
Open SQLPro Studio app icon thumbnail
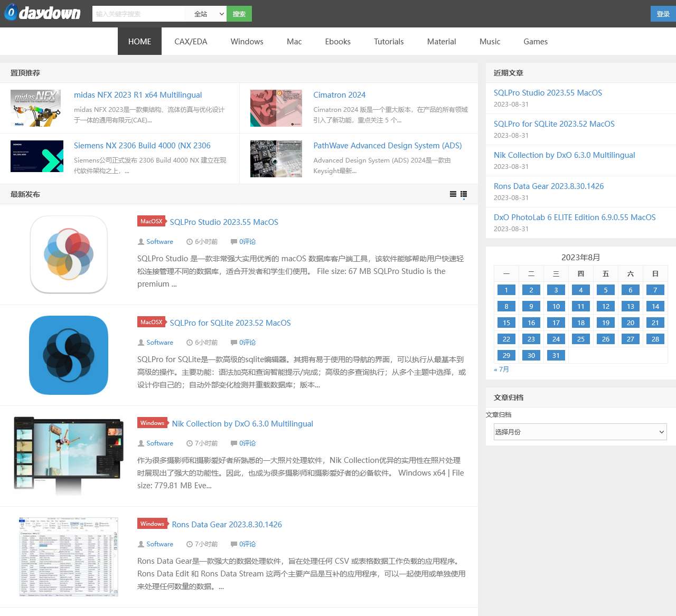tap(69, 254)
